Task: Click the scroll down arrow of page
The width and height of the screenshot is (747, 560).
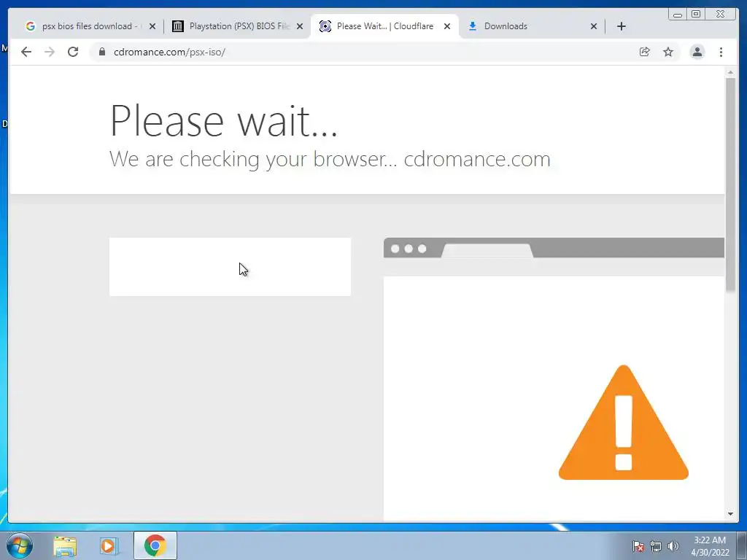Action: point(730,514)
